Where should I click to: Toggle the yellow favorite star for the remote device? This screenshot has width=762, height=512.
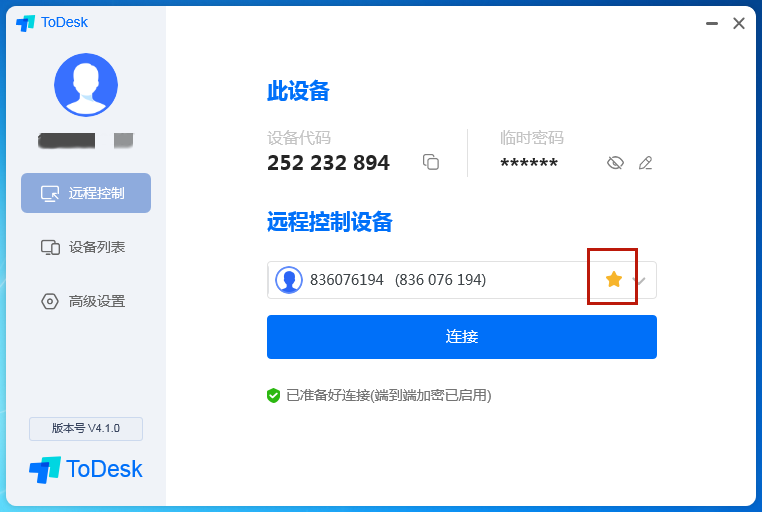coord(614,279)
